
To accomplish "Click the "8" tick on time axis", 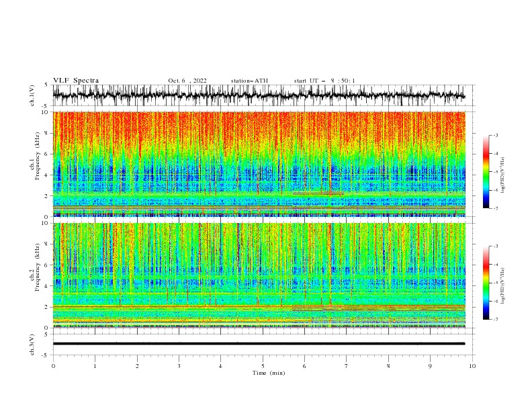I will click(x=388, y=366).
